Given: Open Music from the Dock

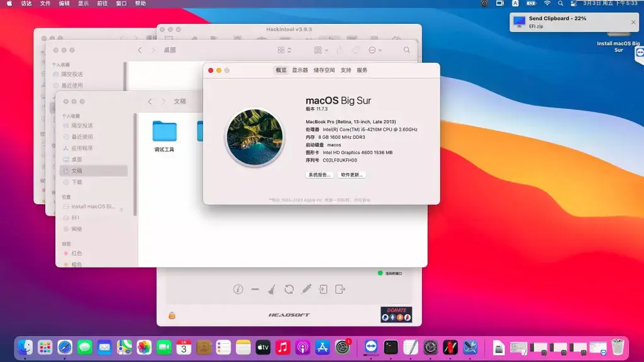Looking at the screenshot, I should pos(282,348).
